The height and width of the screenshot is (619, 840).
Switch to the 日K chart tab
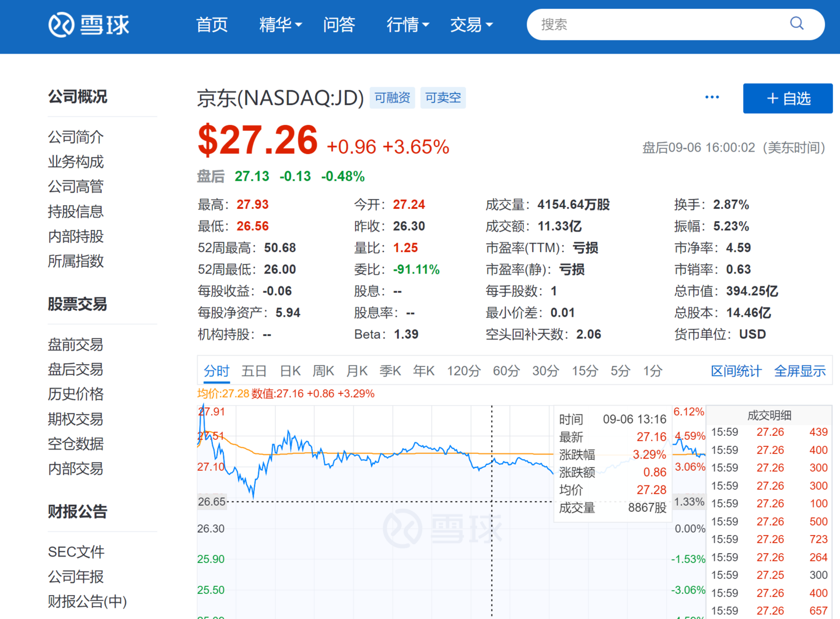tap(290, 370)
